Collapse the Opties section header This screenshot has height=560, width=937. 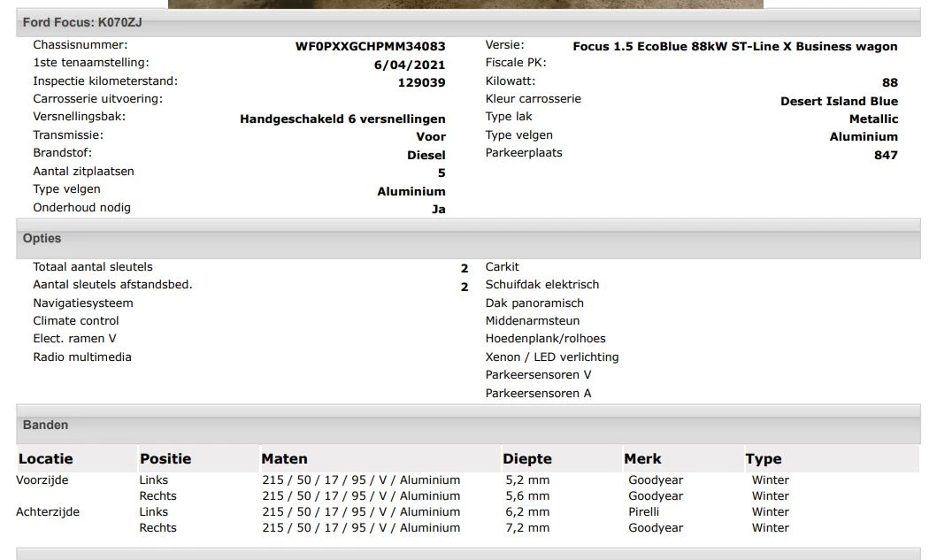coord(42,239)
